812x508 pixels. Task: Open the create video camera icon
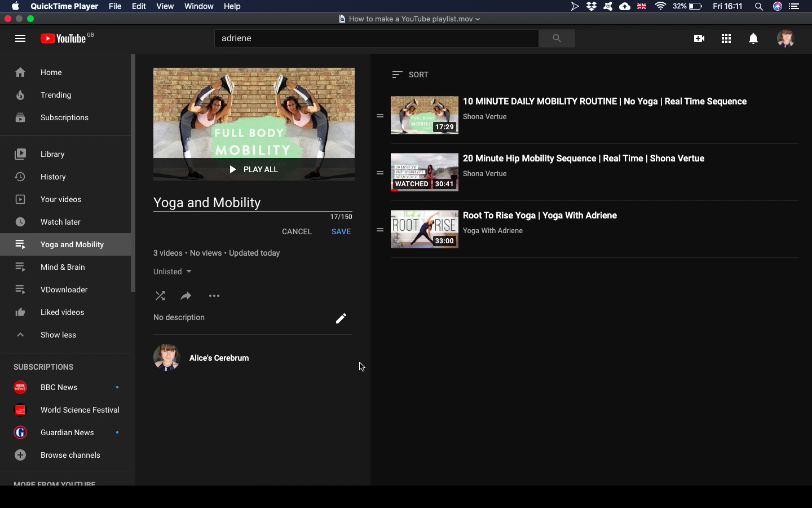click(x=699, y=38)
